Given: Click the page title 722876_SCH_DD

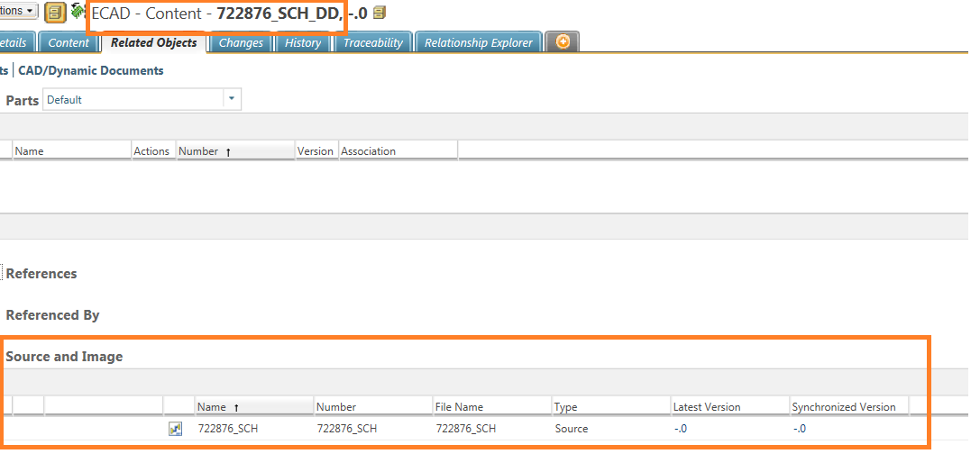Looking at the screenshot, I should (x=279, y=14).
